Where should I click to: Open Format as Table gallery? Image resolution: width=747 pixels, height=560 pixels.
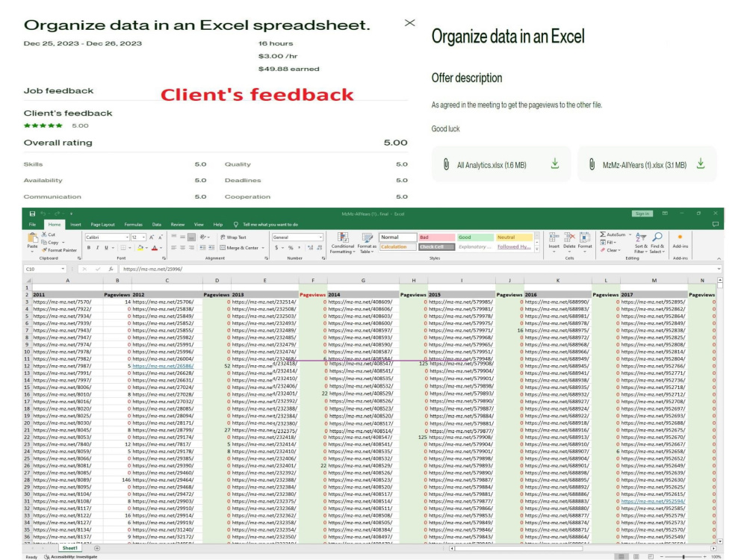(x=367, y=243)
